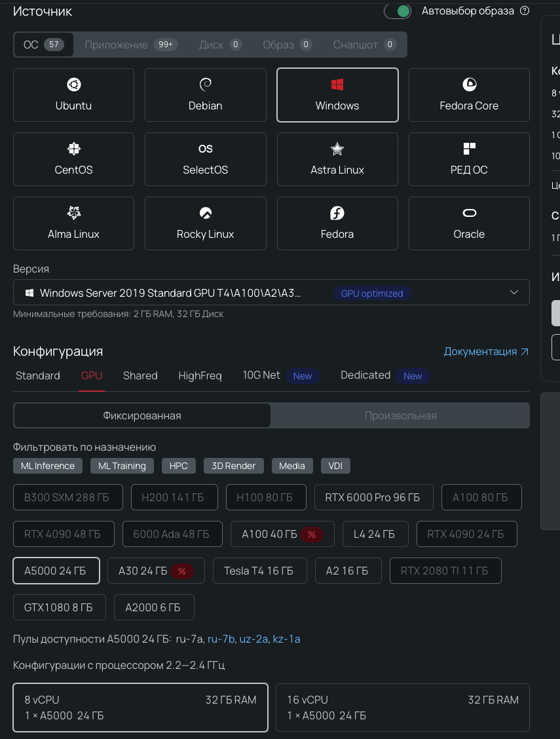This screenshot has height=739, width=560.
Task: Switch configuration mode to Фиксированная
Action: [142, 415]
